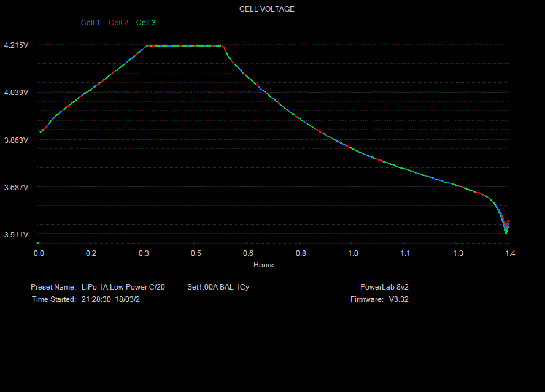Click the CELL VOLTAGE chart title
The width and height of the screenshot is (545, 392).
point(266,9)
